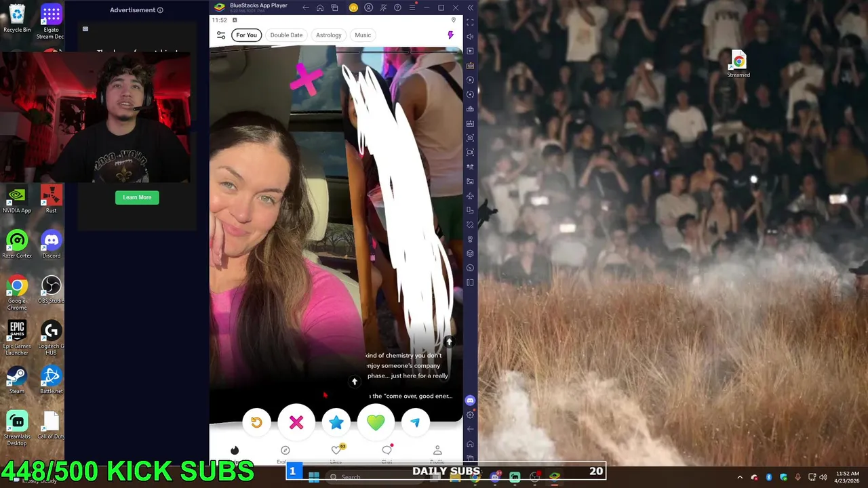Screen dimensions: 868x488
Task: Open Elgato Stream Deck desktop shortcut
Action: (x=51, y=22)
